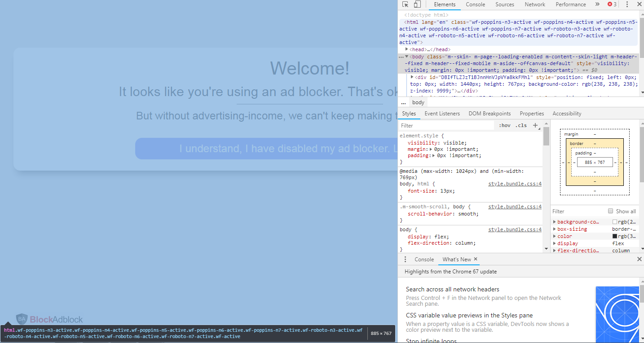Image resolution: width=644 pixels, height=343 pixels.
Task: Click the 'display: flex;' declaration
Action: [x=428, y=237]
